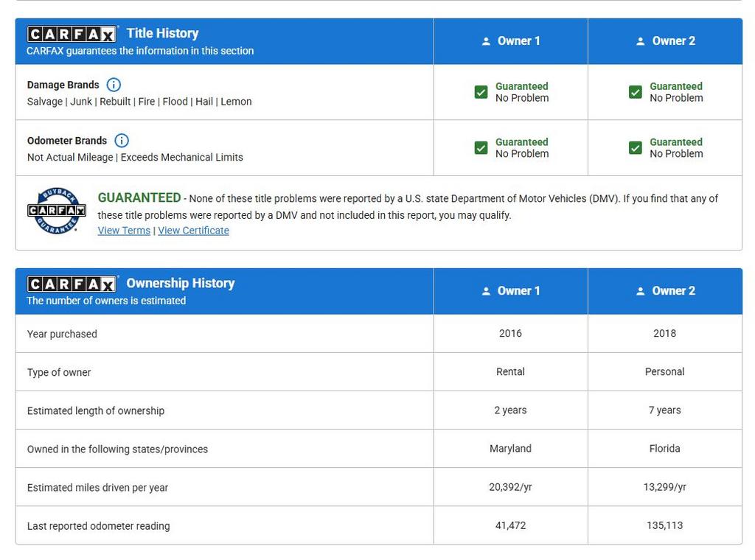Open the View Terms link
This screenshot has height=560, width=755.
(124, 231)
